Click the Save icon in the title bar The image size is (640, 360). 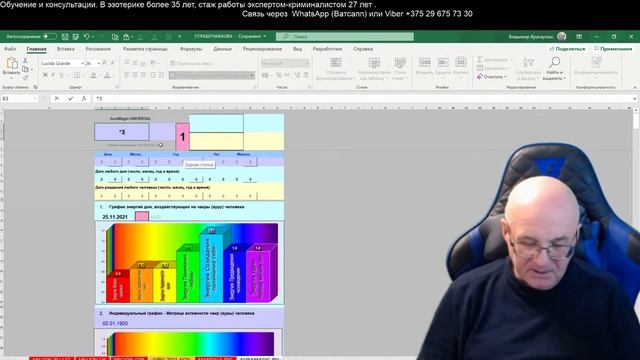(65, 37)
